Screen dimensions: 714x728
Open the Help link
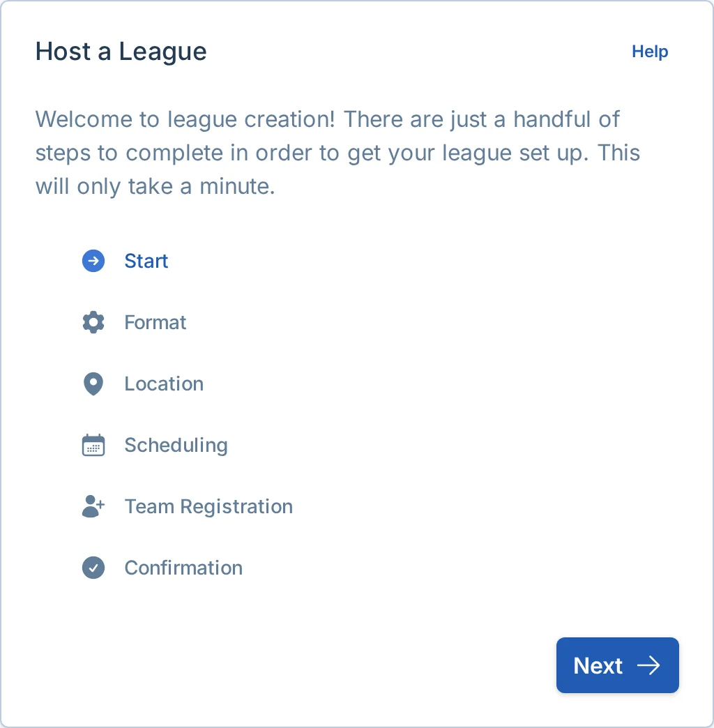click(x=649, y=52)
